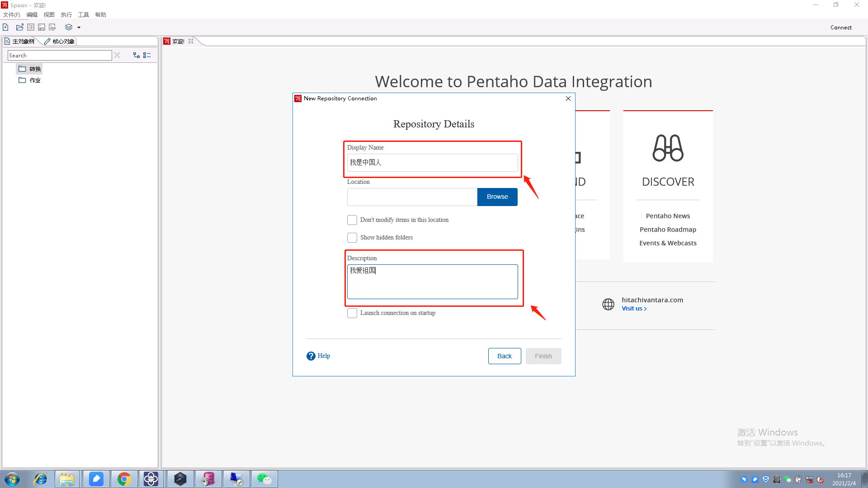Click the blue Help question mark icon
The width and height of the screenshot is (868, 488).
tap(311, 356)
